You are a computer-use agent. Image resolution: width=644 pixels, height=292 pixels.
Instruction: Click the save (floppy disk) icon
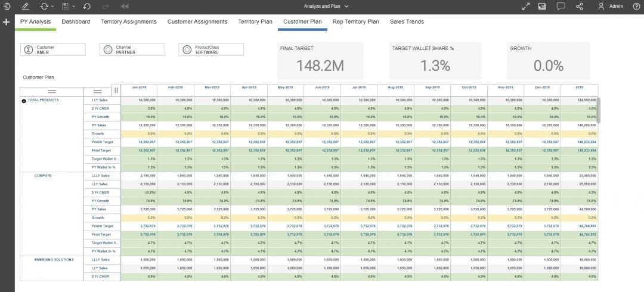(66, 6)
